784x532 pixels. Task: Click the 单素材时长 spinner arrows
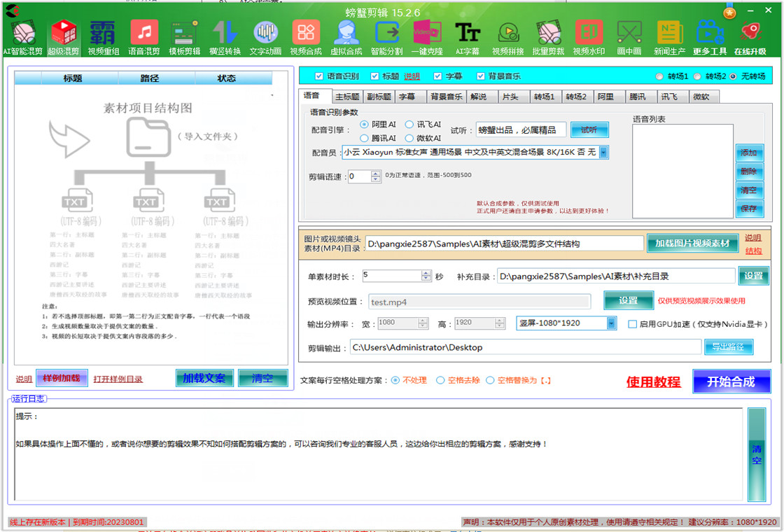point(426,276)
